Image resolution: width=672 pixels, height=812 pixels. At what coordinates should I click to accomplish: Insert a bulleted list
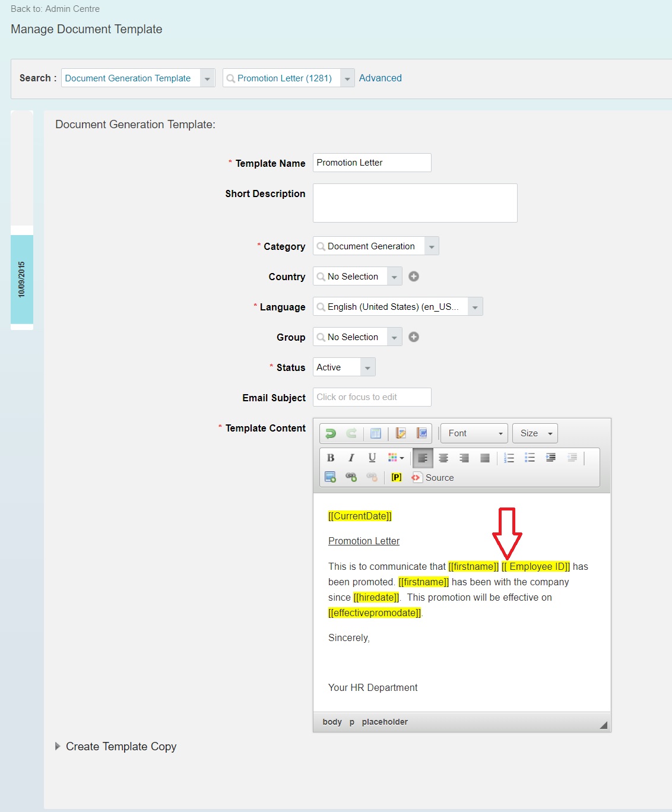[x=530, y=458]
